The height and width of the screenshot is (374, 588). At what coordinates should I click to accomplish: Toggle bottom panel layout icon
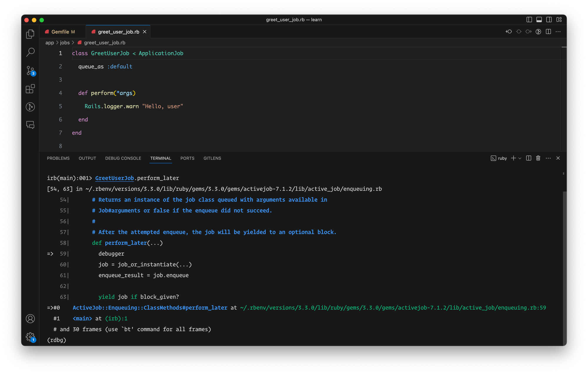point(539,20)
